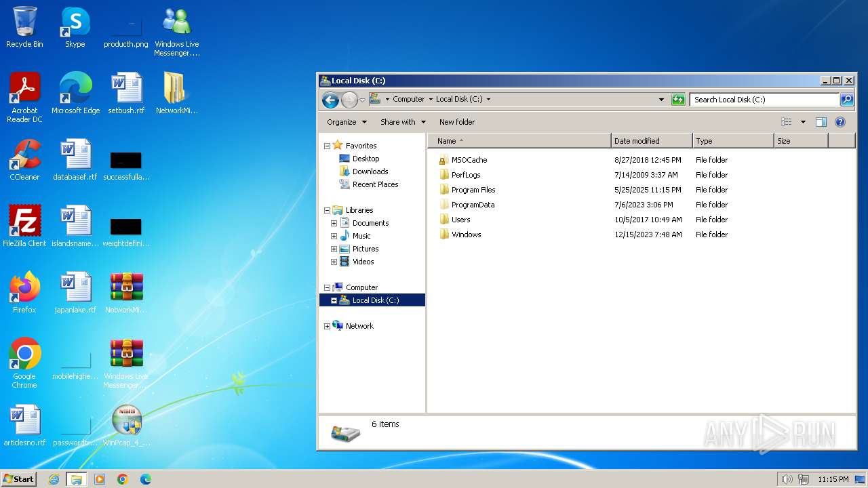Select islandsname... document on desktop

tap(75, 226)
